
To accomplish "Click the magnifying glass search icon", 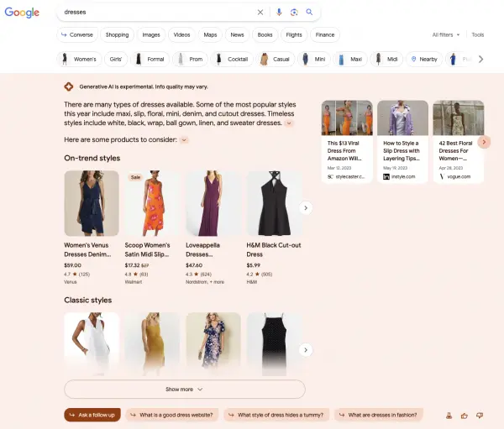I will (309, 13).
